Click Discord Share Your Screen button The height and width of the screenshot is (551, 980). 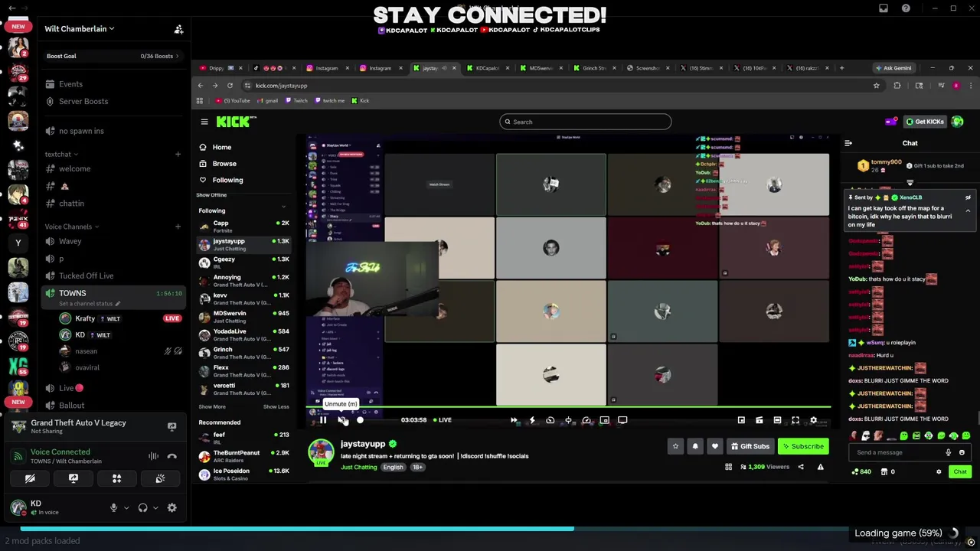click(73, 479)
